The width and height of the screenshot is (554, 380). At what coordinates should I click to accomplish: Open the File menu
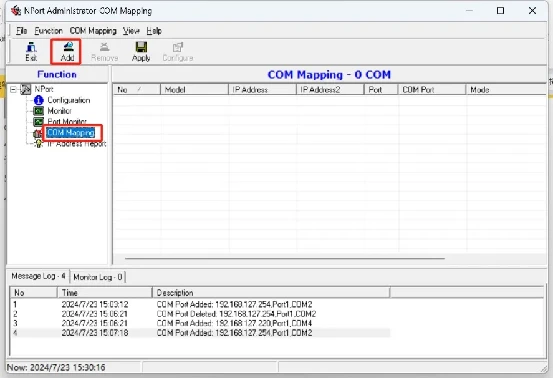22,31
